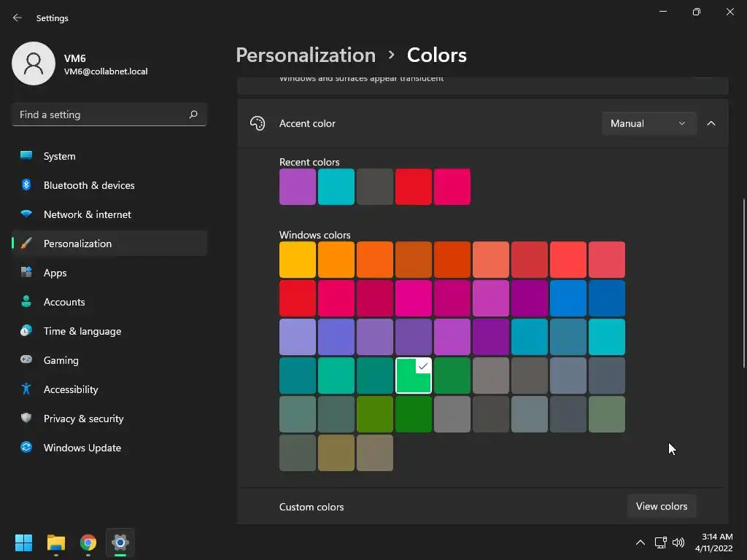
Task: Select the yellow gold Windows color
Action: click(298, 260)
